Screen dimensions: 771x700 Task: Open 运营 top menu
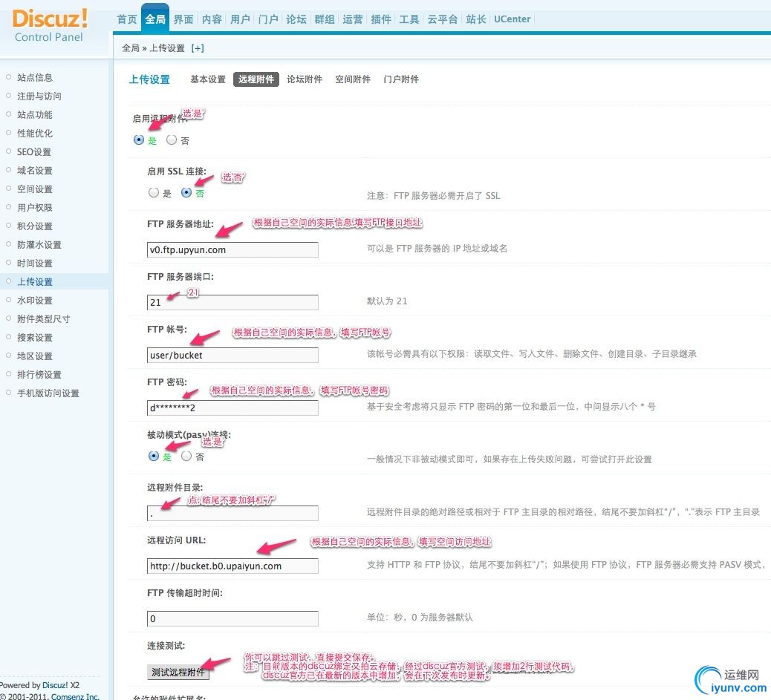[x=353, y=19]
